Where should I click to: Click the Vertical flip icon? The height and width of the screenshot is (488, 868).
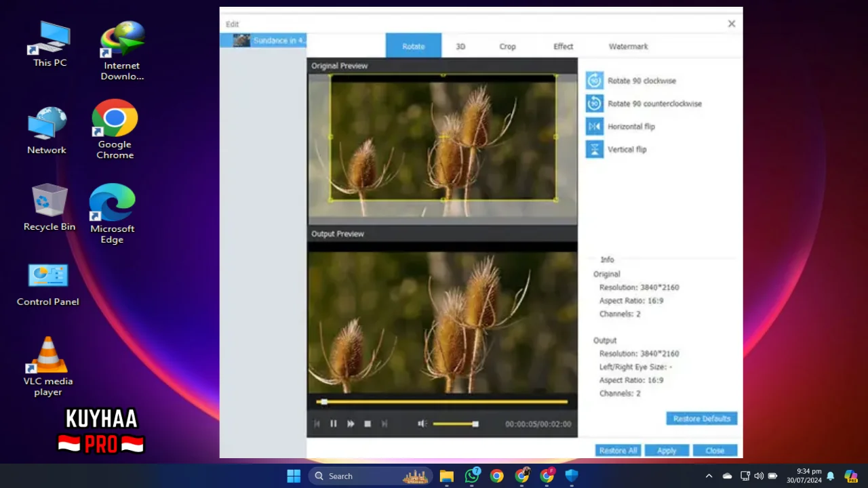tap(595, 149)
